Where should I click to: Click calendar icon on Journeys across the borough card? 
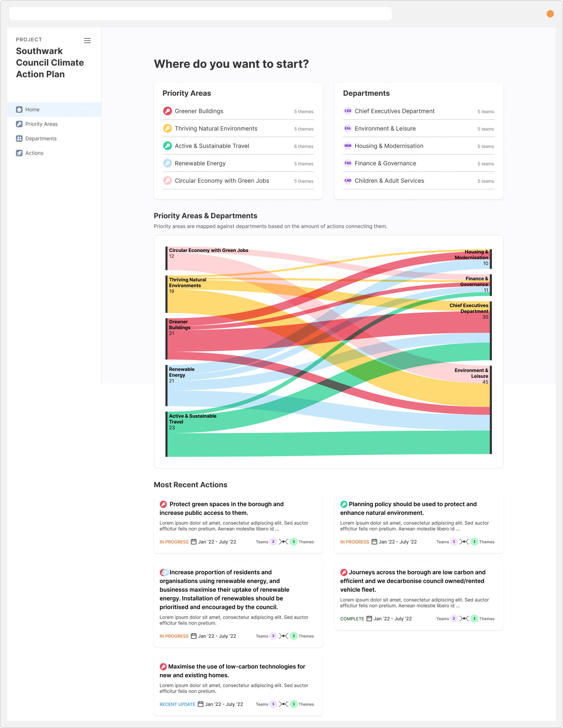click(x=369, y=619)
